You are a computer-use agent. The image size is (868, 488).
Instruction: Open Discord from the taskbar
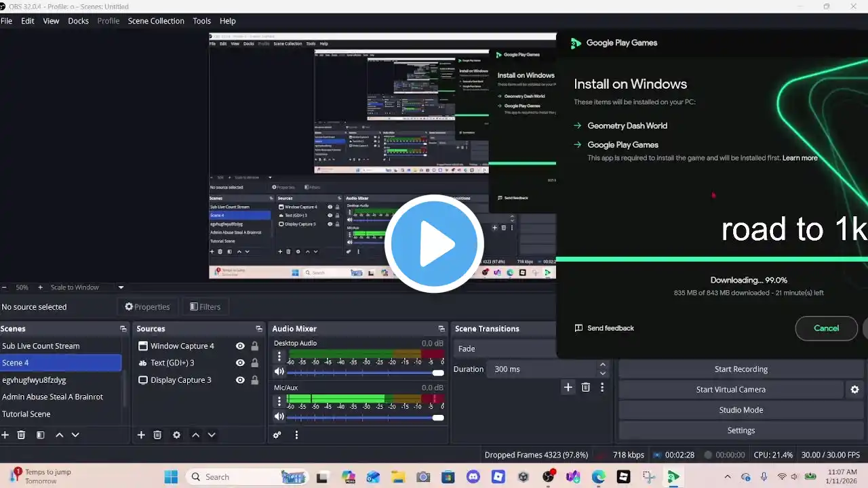coord(473,477)
